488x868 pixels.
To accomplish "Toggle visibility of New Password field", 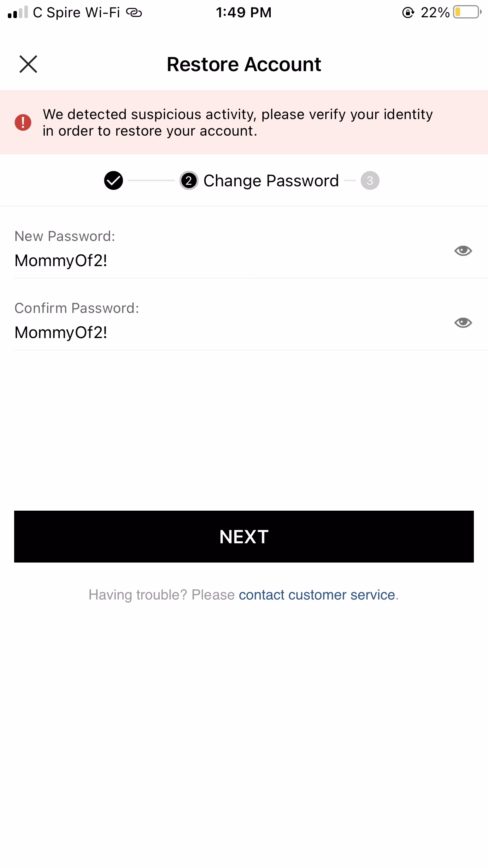I will click(x=463, y=250).
